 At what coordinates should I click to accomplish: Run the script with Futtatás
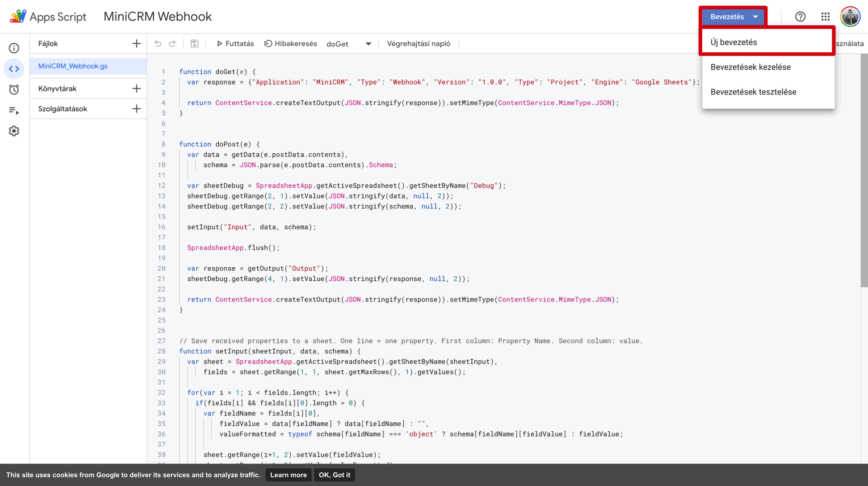pyautogui.click(x=235, y=44)
